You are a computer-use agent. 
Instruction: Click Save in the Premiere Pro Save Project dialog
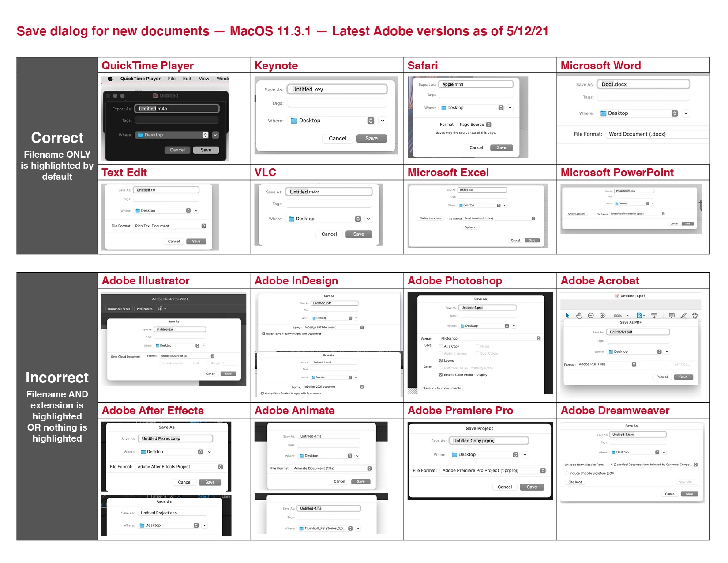click(532, 487)
